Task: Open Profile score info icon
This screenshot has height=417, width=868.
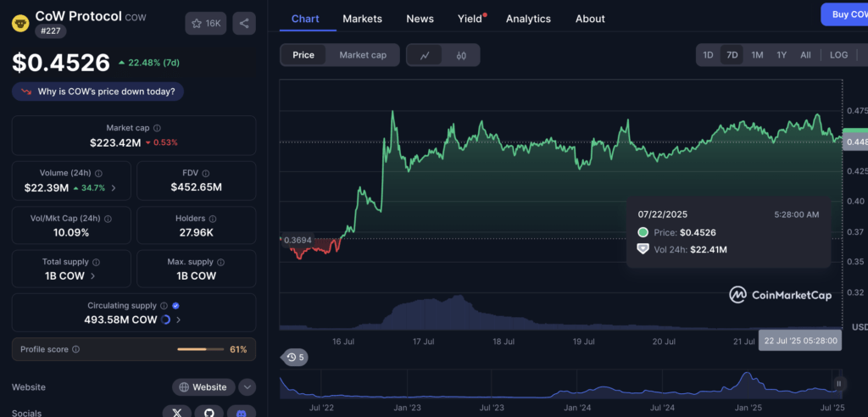Action: pos(75,349)
